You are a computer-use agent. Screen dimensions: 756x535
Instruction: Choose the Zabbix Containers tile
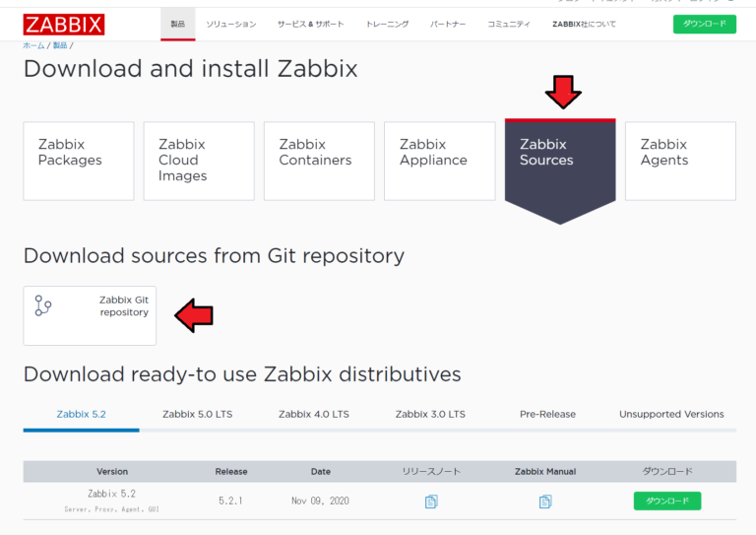319,161
